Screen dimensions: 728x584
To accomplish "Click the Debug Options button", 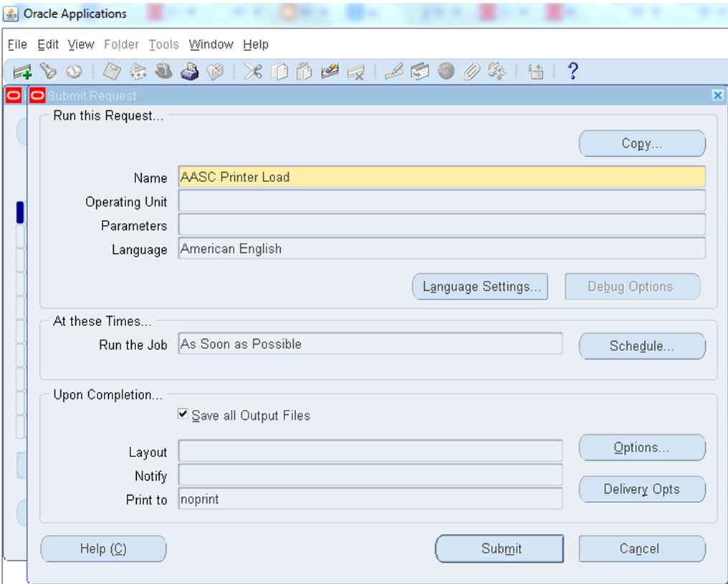I will (633, 287).
